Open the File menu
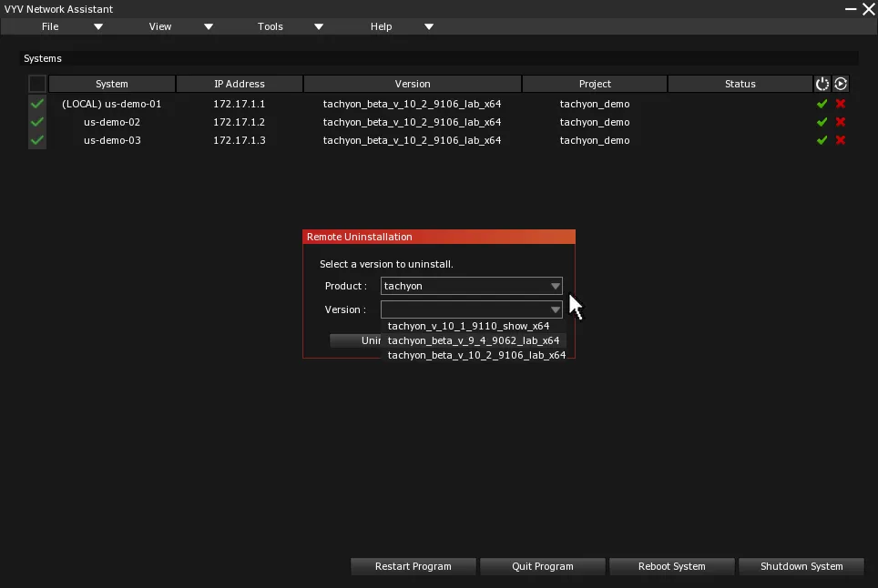878x588 pixels. [x=50, y=27]
